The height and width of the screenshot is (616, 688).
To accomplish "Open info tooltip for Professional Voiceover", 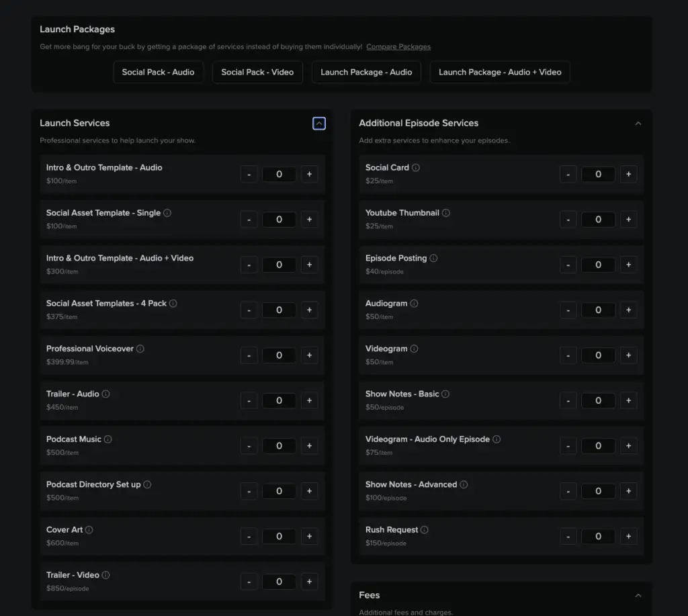I will pos(140,349).
